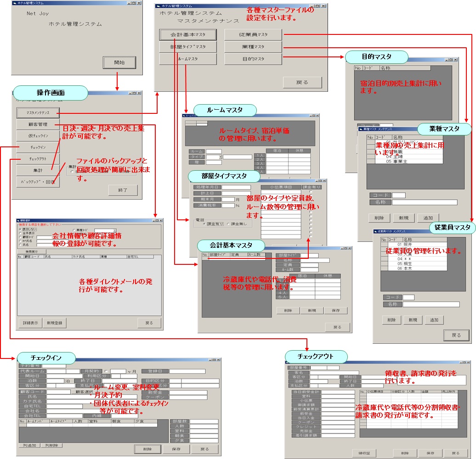This screenshot has width=476, height=459.
Task: Click 削除 in the check-in window
Action: coord(147,449)
